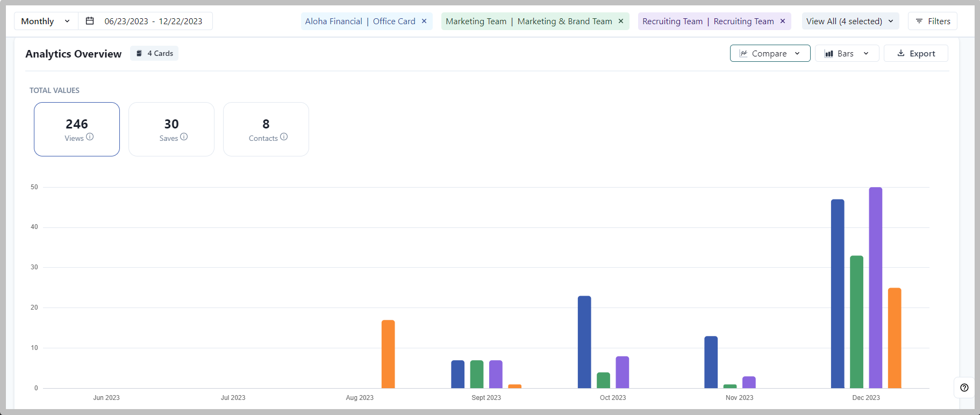This screenshot has height=415, width=980.
Task: Click the filter lines icon in Filters
Action: click(x=919, y=21)
